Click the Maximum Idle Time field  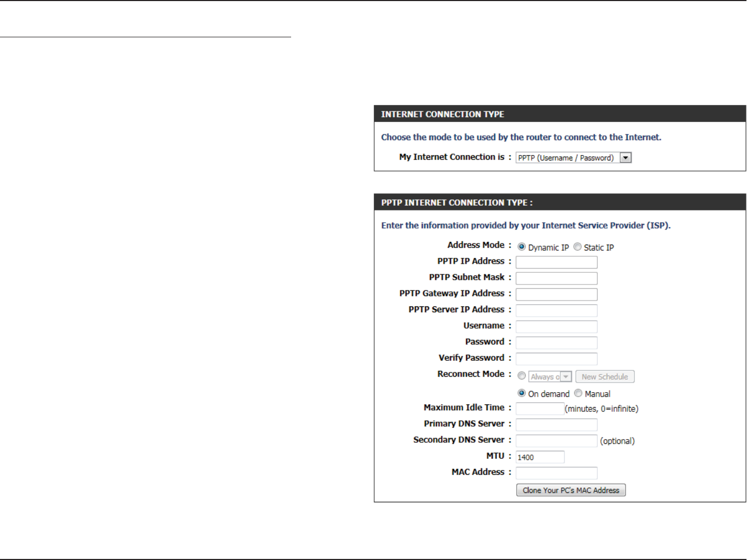tap(540, 409)
